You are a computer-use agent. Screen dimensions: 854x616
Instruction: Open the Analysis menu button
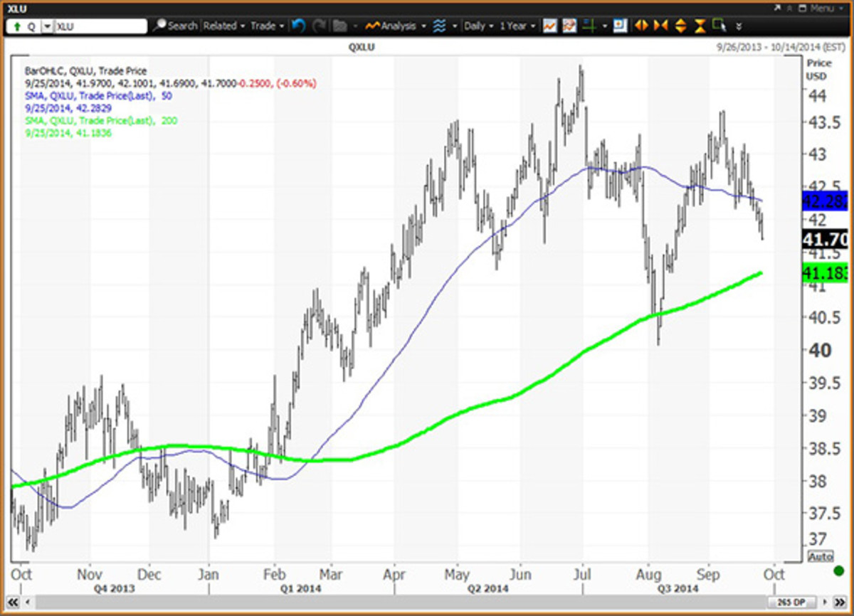point(396,26)
